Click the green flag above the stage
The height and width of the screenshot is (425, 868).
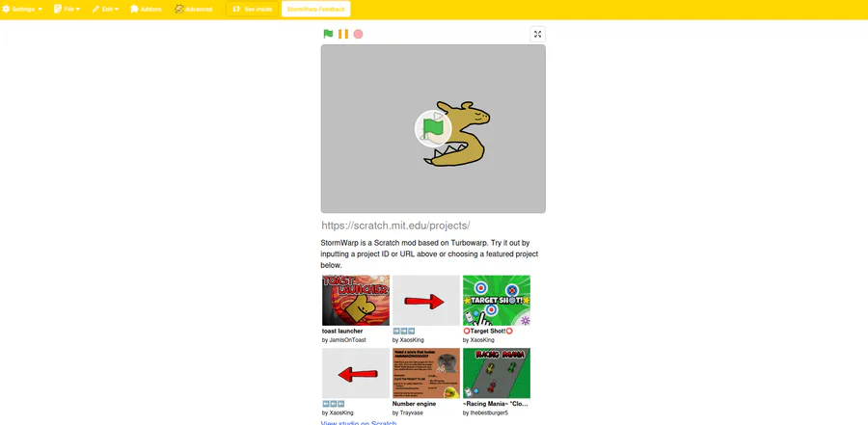coord(328,34)
